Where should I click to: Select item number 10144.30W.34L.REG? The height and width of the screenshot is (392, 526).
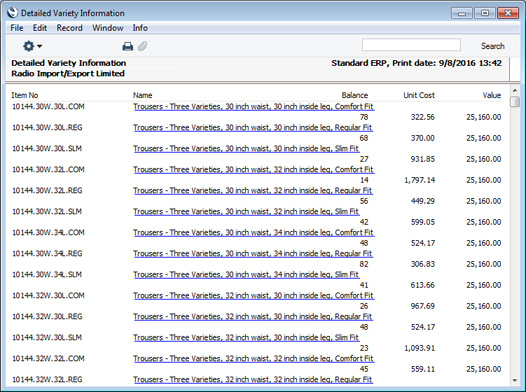tap(47, 254)
